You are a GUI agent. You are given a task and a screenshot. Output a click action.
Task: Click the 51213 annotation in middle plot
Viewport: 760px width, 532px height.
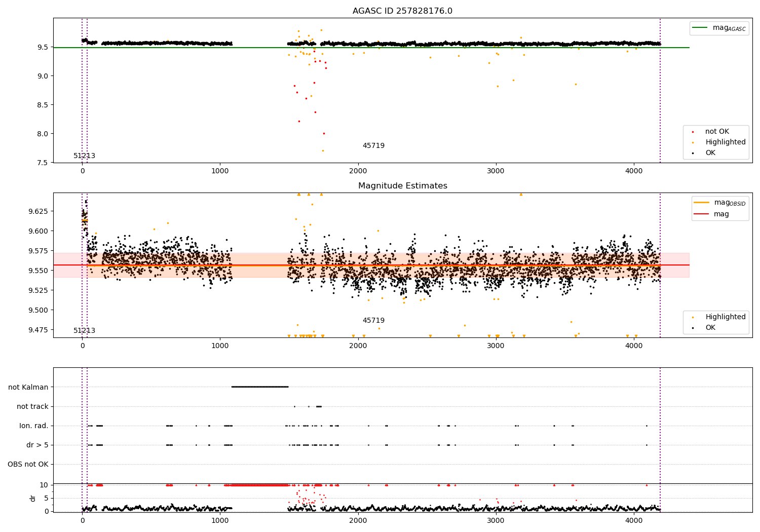point(84,331)
